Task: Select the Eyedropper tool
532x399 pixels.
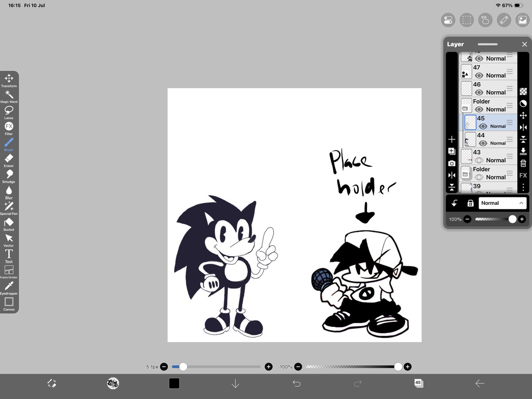Action: pos(9,288)
